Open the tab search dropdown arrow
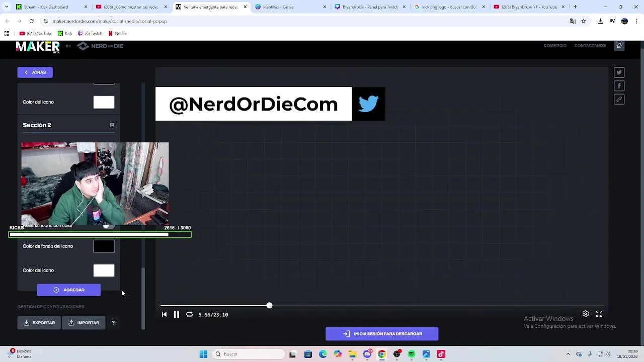 pos(7,7)
